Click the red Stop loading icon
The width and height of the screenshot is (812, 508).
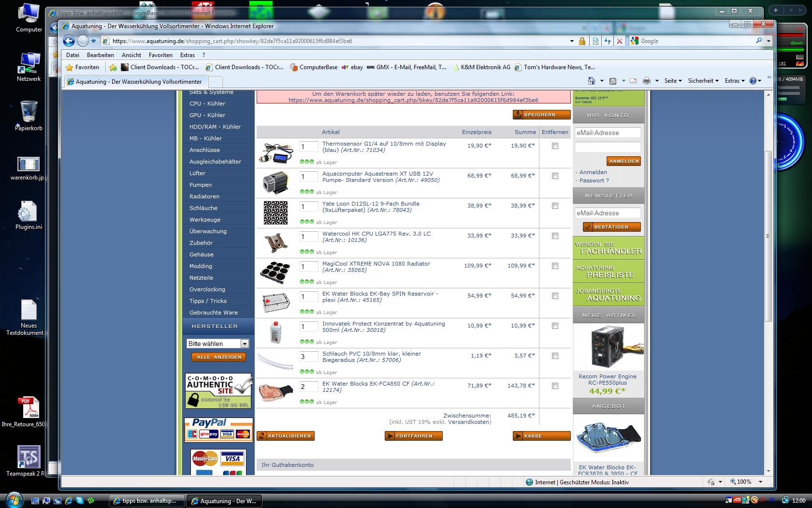pyautogui.click(x=620, y=41)
